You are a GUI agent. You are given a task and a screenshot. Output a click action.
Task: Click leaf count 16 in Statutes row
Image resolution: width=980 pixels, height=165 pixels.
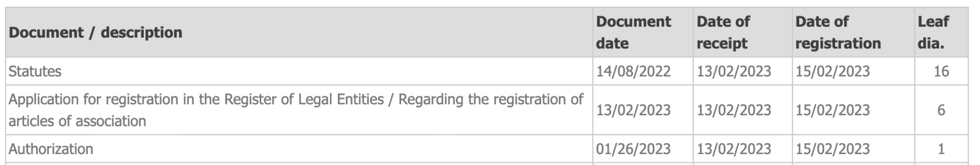coord(941,71)
